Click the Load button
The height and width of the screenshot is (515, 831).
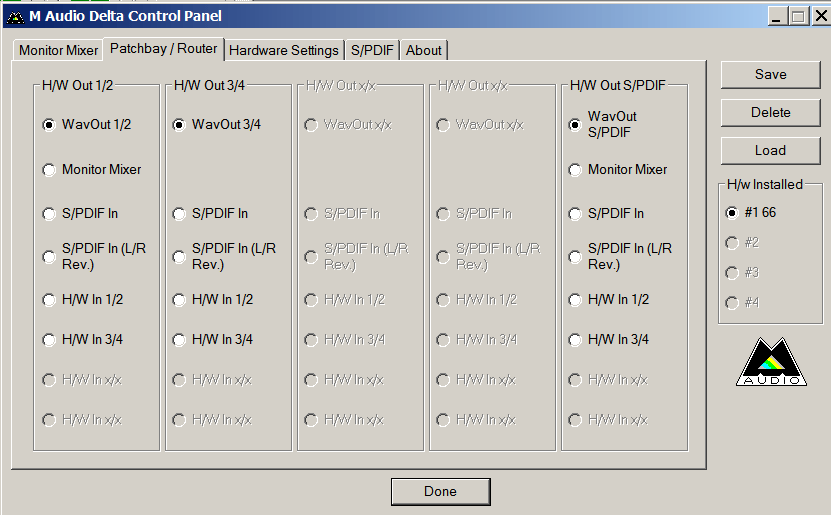tap(770, 150)
